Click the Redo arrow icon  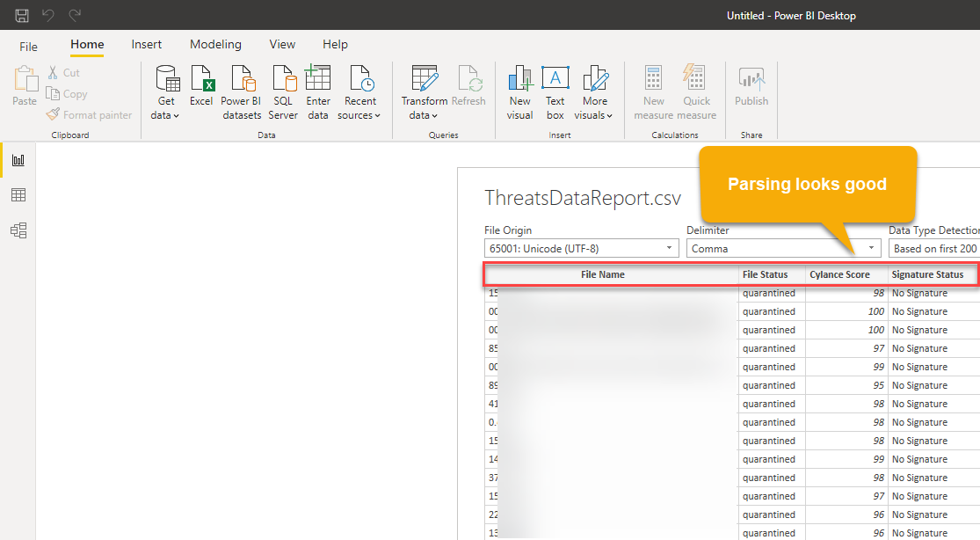coord(75,15)
